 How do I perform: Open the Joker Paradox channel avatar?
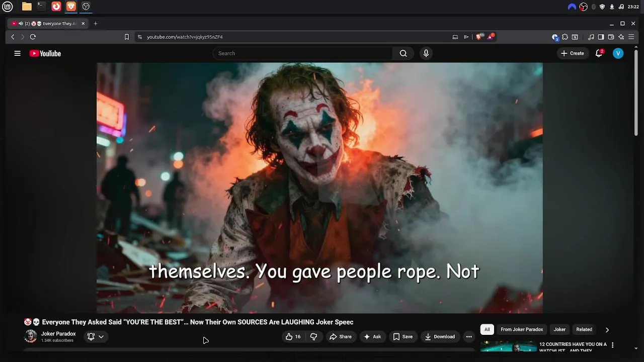pyautogui.click(x=31, y=336)
